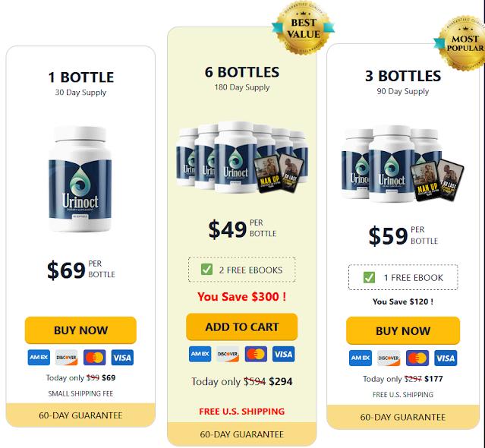485x448 pixels.
Task: Click the Mastercard icon under 6 Bottles
Action: pyautogui.click(x=256, y=354)
